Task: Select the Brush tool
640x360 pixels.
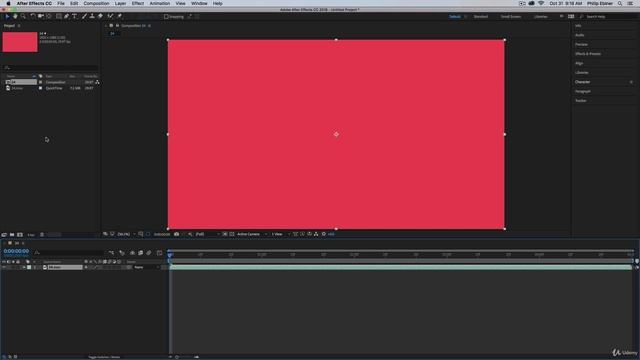Action: coord(84,16)
